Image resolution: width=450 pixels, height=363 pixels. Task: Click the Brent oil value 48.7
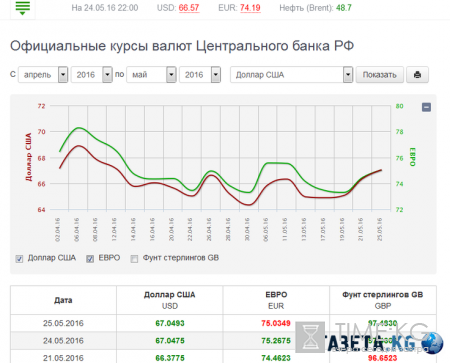[x=344, y=8]
